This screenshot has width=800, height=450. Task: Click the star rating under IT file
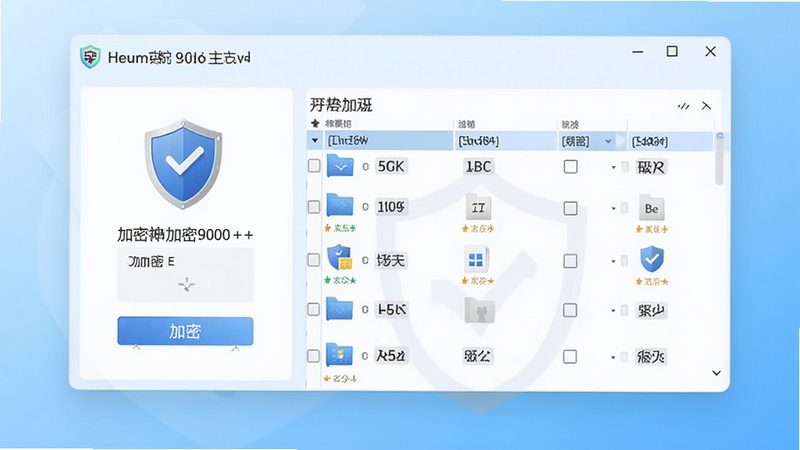[x=478, y=229]
